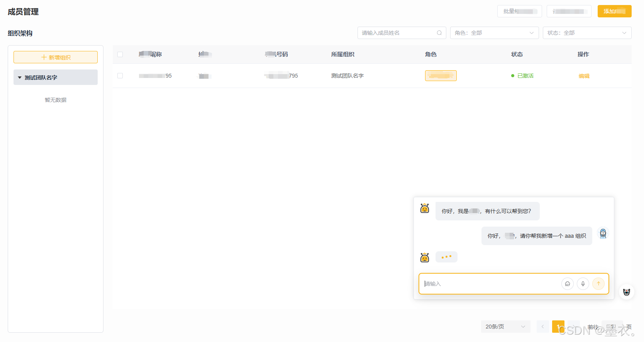Click the orange 添加 button in the header
Image resolution: width=644 pixels, height=342 pixels.
point(615,11)
